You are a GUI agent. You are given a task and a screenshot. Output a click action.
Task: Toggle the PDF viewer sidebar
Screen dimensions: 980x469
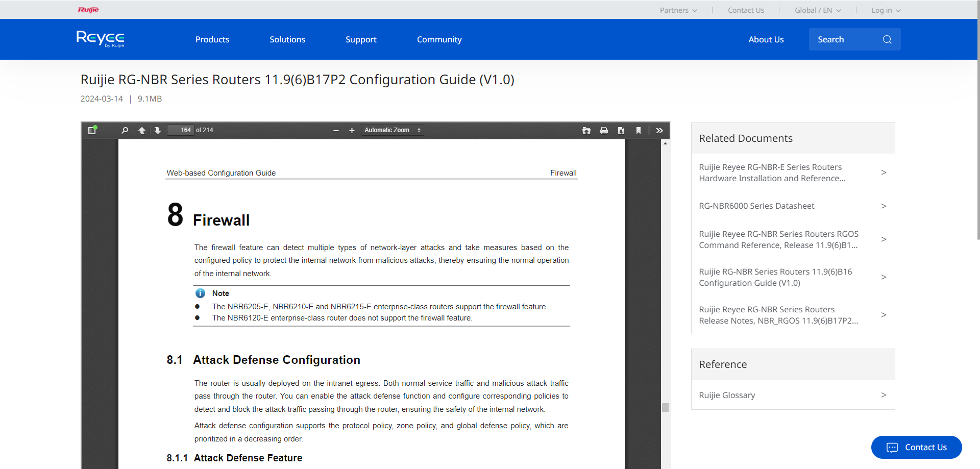(92, 130)
